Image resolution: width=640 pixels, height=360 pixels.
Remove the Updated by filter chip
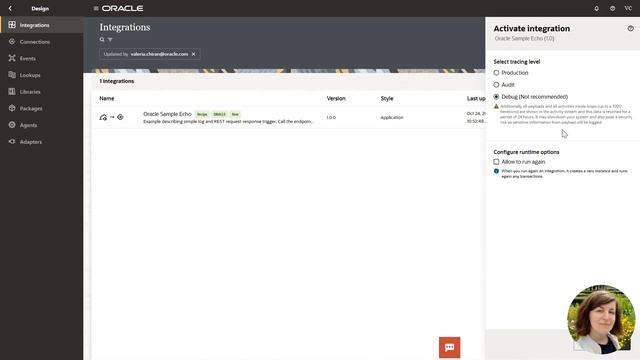193,54
